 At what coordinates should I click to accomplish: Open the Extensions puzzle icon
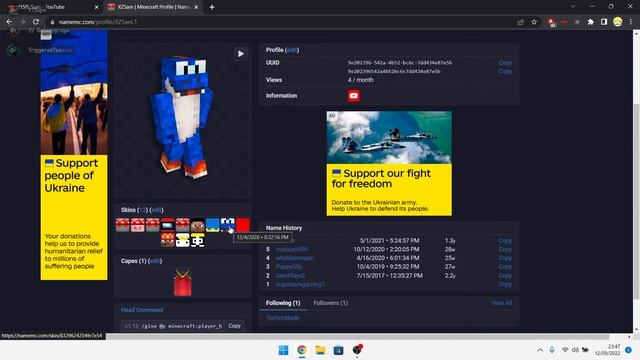pyautogui.click(x=590, y=22)
